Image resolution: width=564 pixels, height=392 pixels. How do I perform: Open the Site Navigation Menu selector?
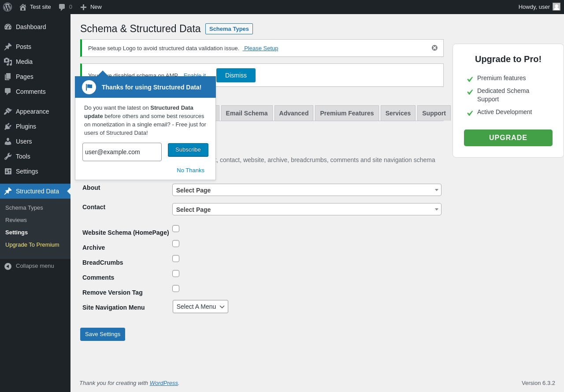tap(200, 307)
